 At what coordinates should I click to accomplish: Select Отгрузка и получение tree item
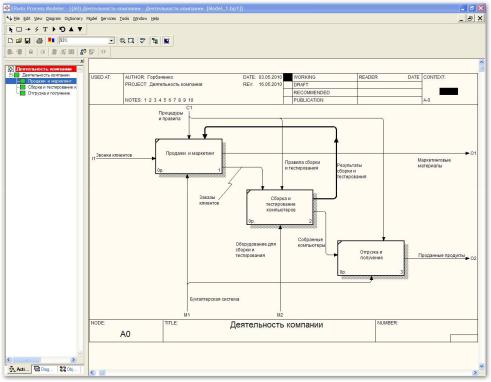click(x=49, y=93)
